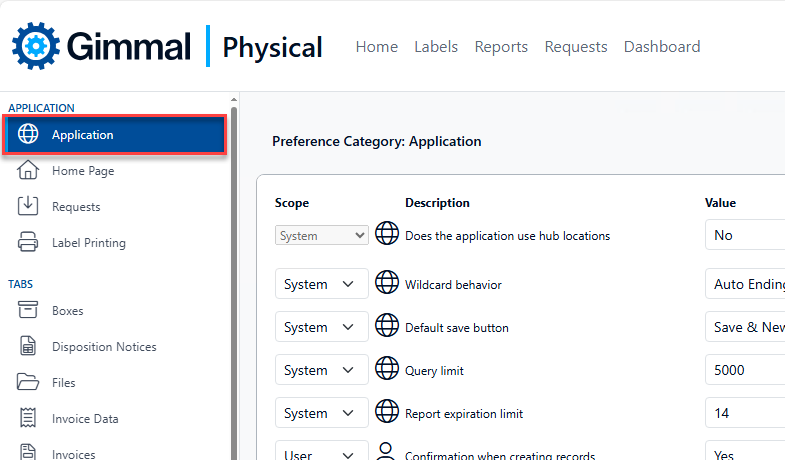This screenshot has width=785, height=460.
Task: Click user icon beside Confirmation when creating records
Action: click(x=386, y=451)
